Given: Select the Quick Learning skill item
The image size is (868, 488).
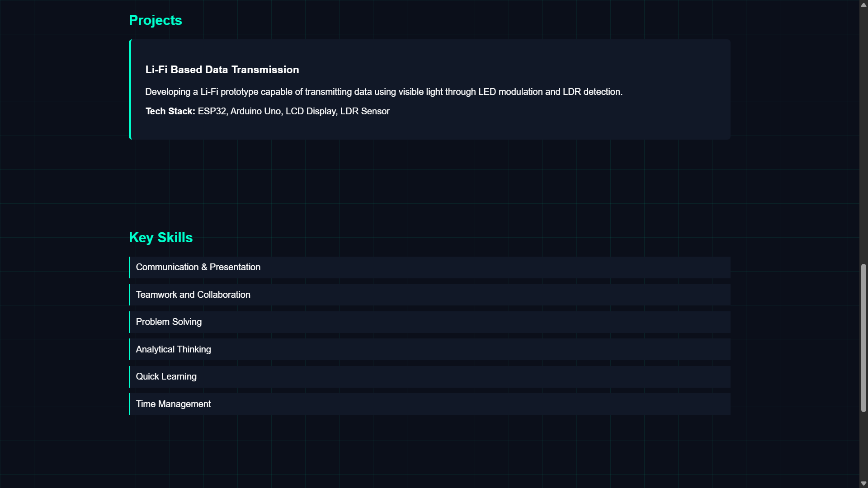Looking at the screenshot, I should click(166, 376).
